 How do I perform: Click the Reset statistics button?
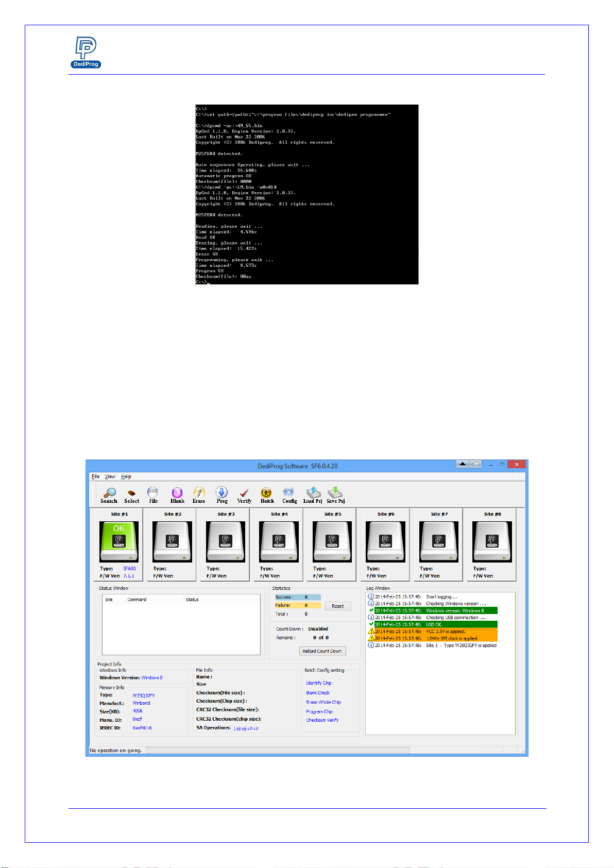click(338, 606)
